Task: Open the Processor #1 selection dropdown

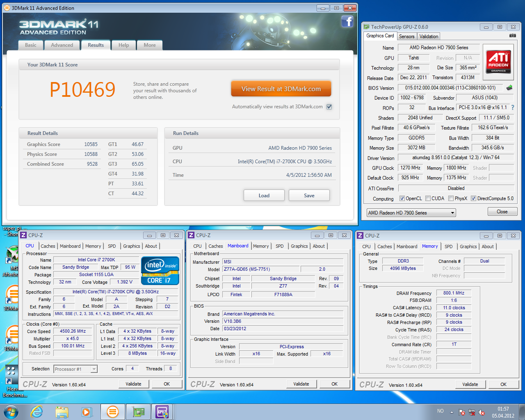Action: [75, 369]
